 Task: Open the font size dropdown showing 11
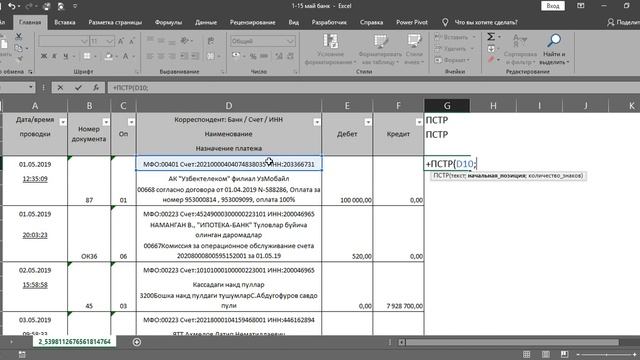point(109,41)
